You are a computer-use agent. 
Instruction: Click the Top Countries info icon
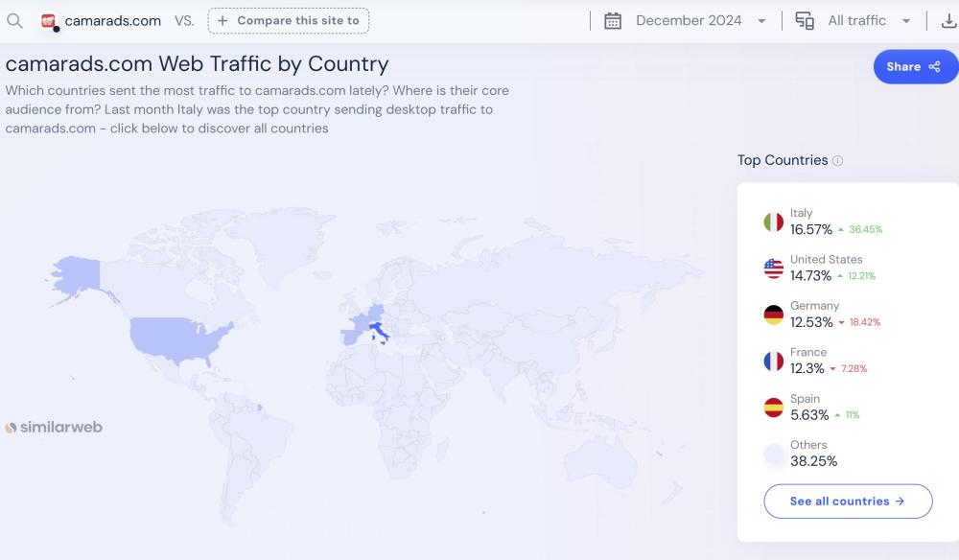coord(838,161)
